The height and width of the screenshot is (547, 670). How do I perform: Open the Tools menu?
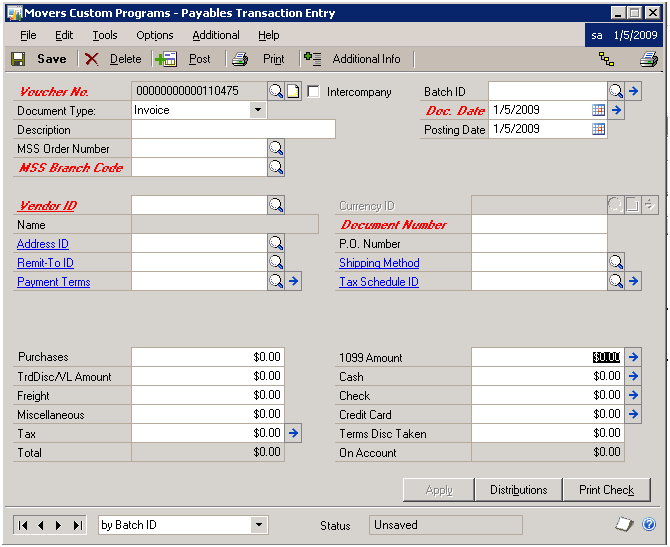coord(105,35)
